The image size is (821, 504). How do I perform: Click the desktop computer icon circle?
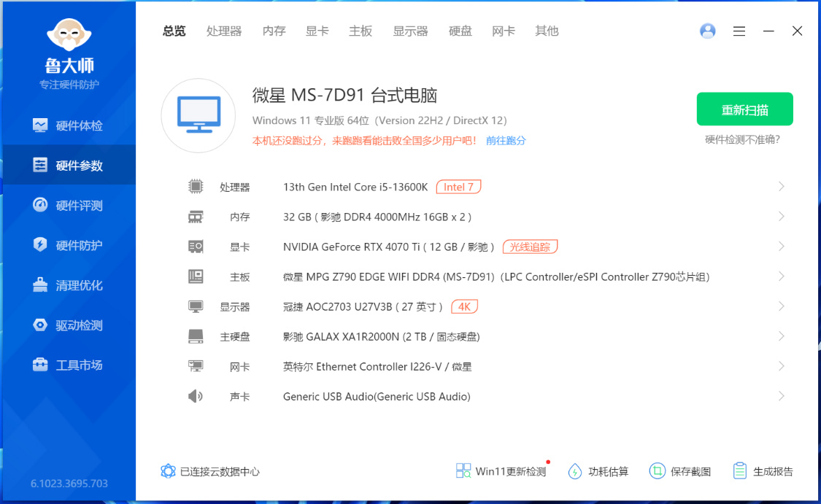coord(198,116)
